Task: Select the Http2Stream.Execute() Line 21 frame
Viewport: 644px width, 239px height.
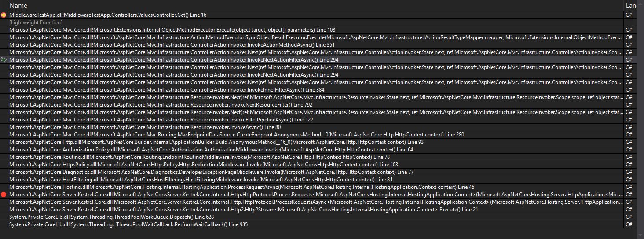Action: pyautogui.click(x=243, y=210)
